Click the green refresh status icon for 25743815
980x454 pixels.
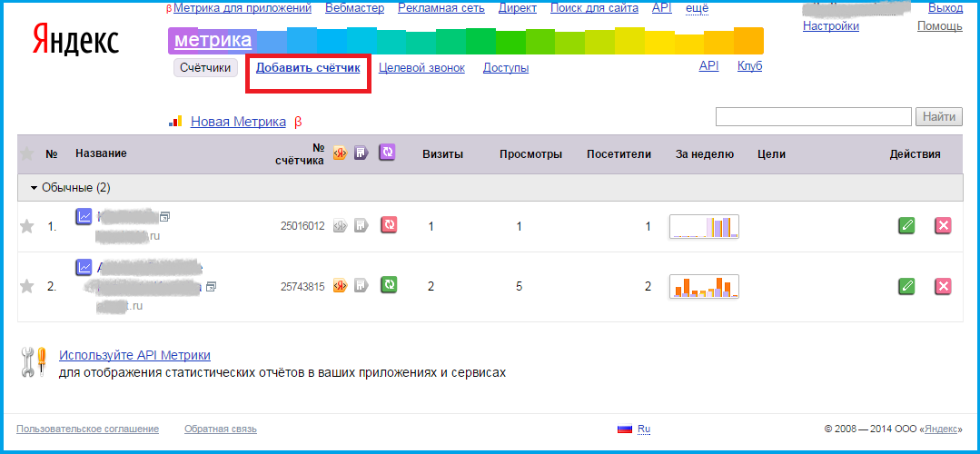pos(389,285)
